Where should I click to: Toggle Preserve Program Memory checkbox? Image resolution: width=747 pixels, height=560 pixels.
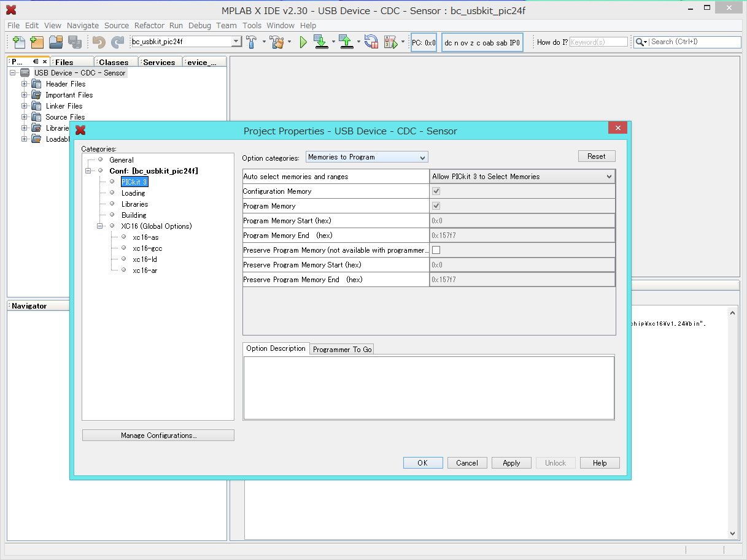coord(436,250)
